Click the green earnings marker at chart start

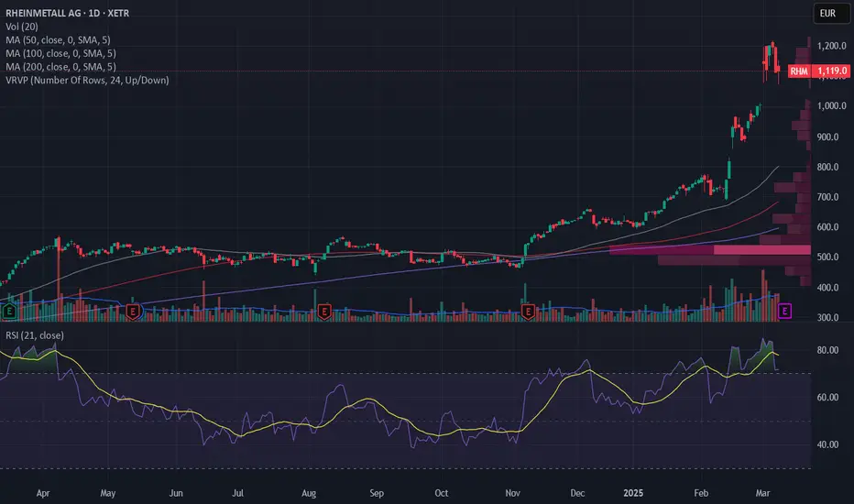tap(9, 312)
